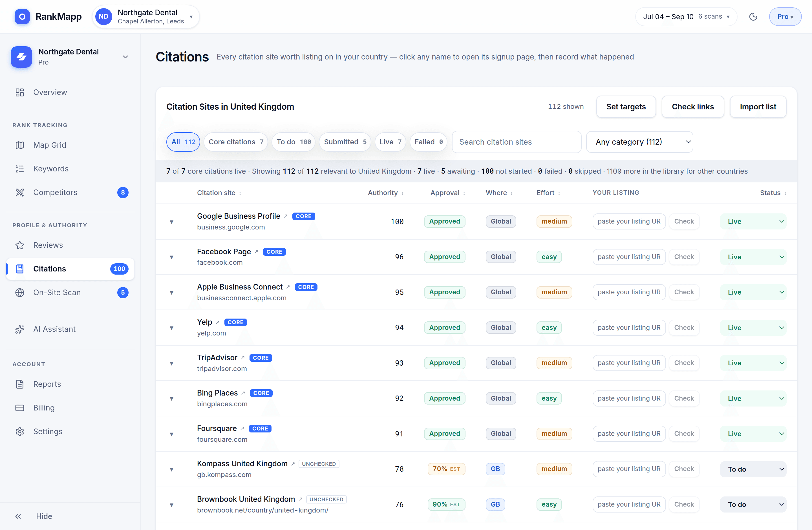Screen dimensions: 812x530
Task: Click the Search citation sites field
Action: [x=517, y=142]
